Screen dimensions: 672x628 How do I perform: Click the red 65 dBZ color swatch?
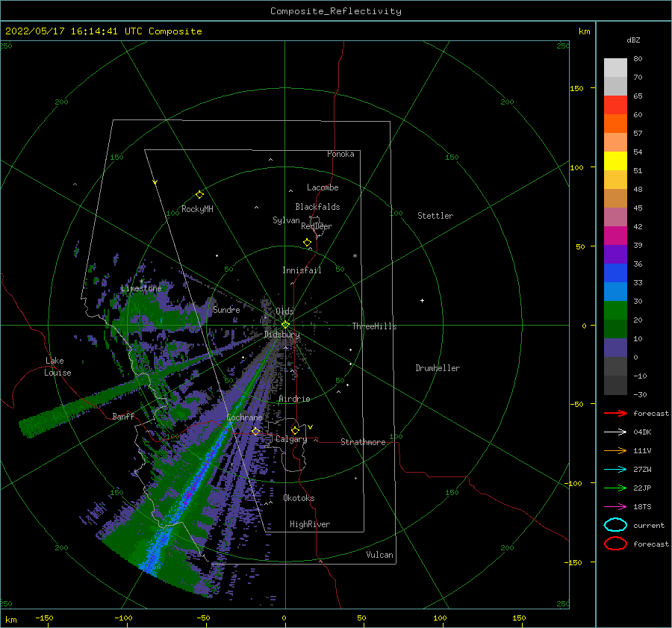point(615,105)
